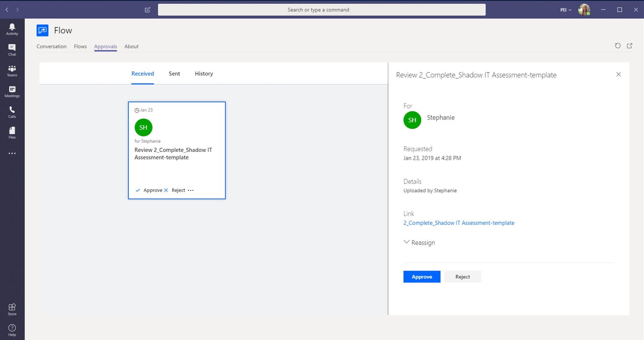
Task: Show more apps via sidebar ellipsis
Action: click(x=12, y=153)
